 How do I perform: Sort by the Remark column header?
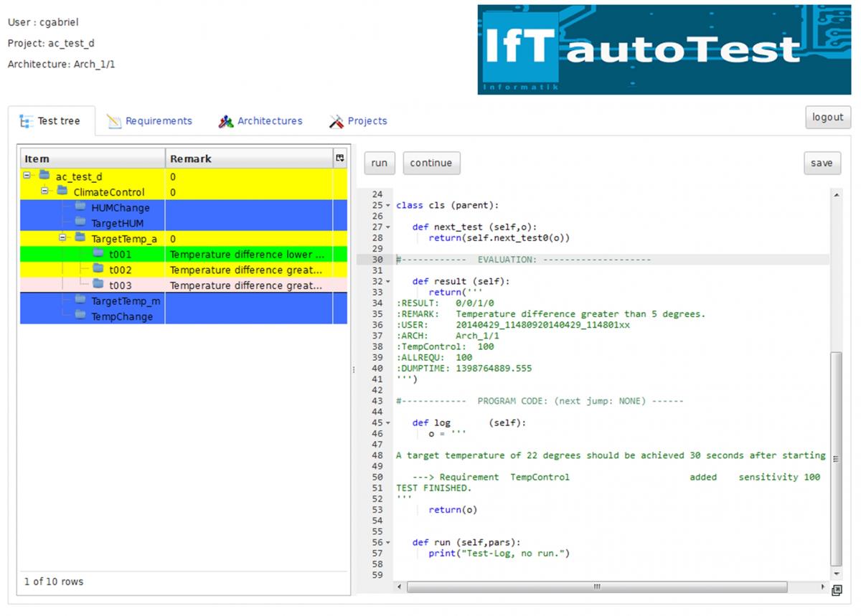pyautogui.click(x=248, y=158)
